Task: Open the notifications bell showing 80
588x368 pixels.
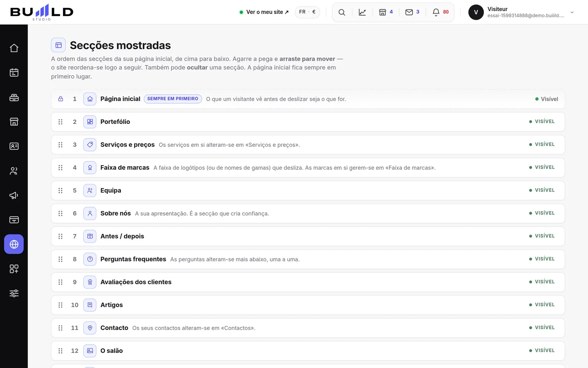Action: coord(441,12)
